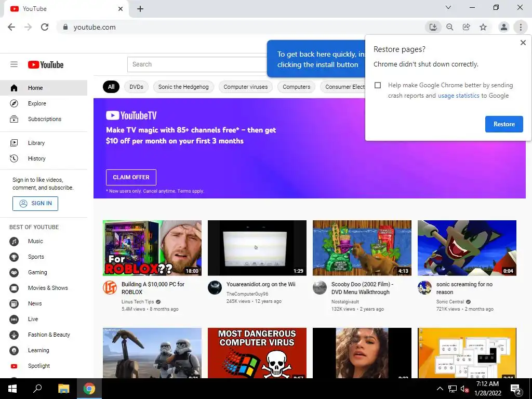Click the muted volume tray icon
The height and width of the screenshot is (399, 532).
(x=465, y=389)
